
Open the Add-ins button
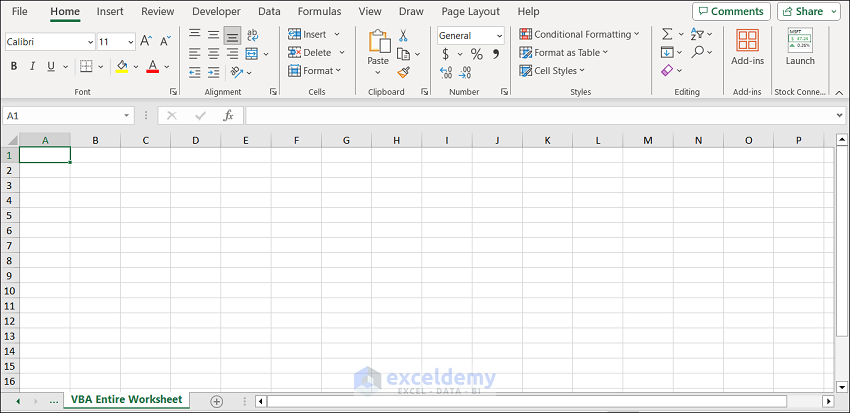pyautogui.click(x=748, y=47)
